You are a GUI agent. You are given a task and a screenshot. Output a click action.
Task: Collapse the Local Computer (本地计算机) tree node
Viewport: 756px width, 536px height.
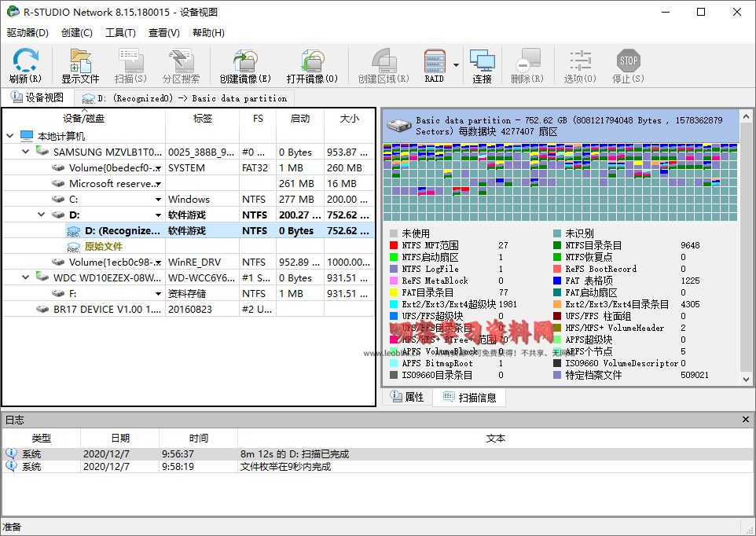(x=10, y=137)
